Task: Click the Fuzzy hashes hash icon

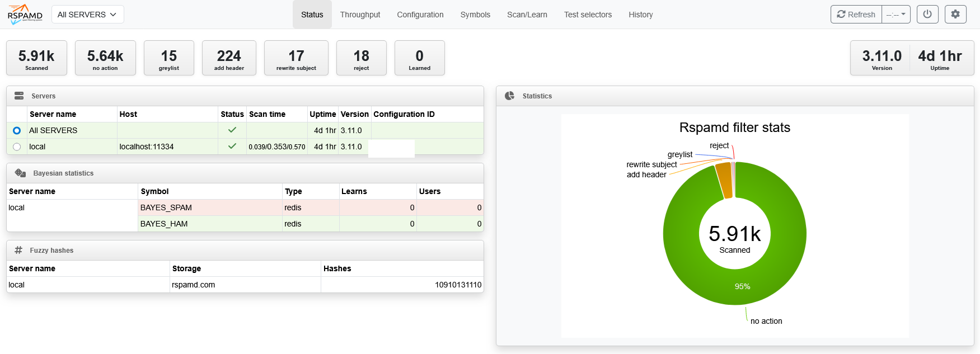Action: 18,250
